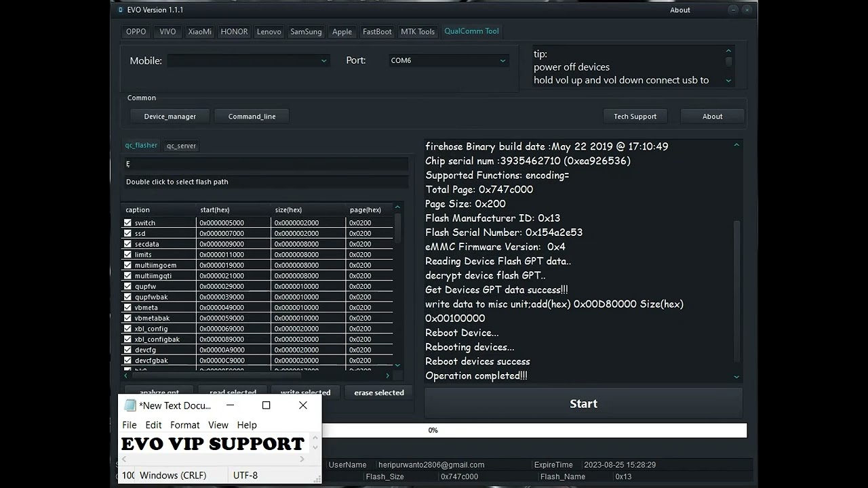Click the Tech Support button
868x488 pixels.
635,117
